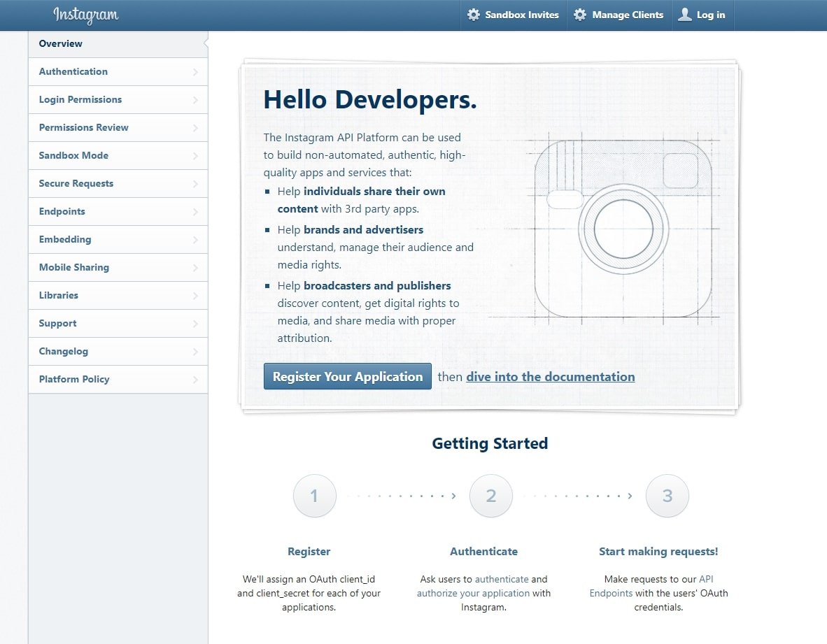
Task: Open the API Endpoints link
Action: 706,579
